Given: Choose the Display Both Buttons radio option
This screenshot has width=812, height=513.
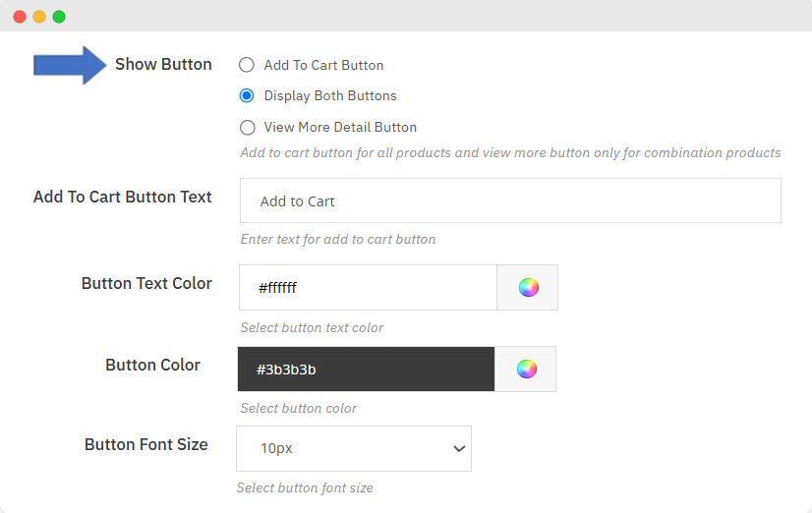Looking at the screenshot, I should [x=247, y=96].
